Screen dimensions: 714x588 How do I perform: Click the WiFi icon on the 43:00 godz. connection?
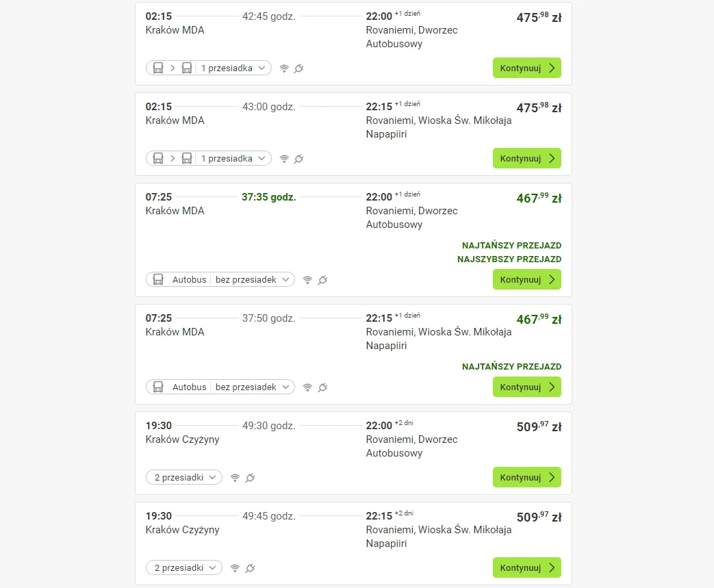284,159
